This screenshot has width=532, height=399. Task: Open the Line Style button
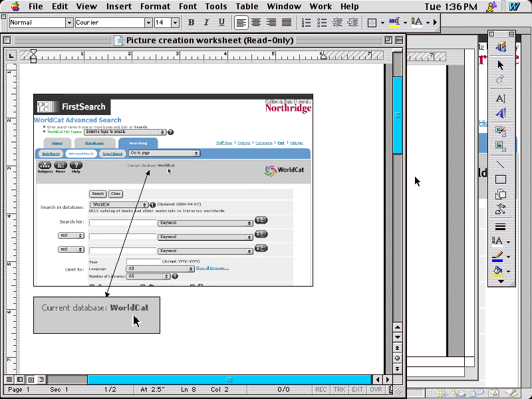click(x=501, y=227)
